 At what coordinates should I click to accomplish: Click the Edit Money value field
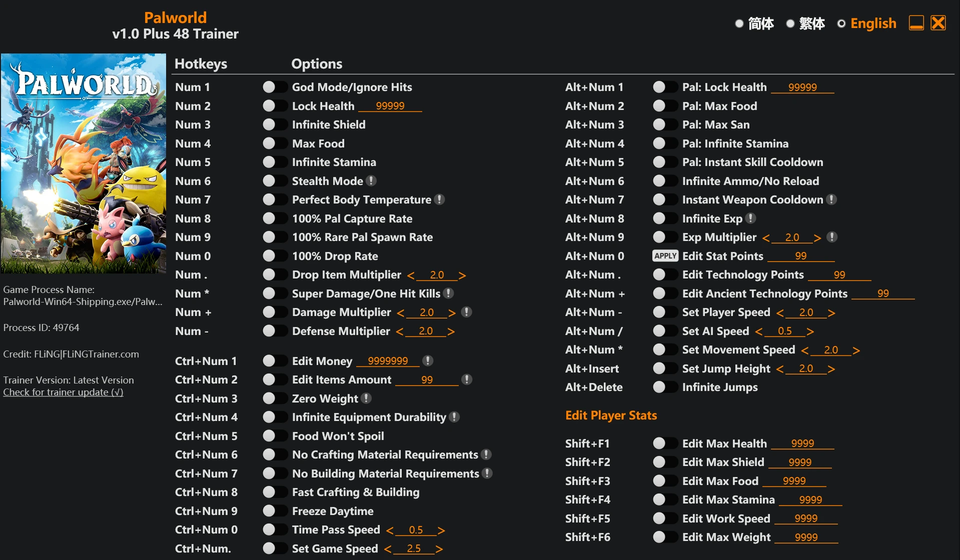pyautogui.click(x=388, y=361)
